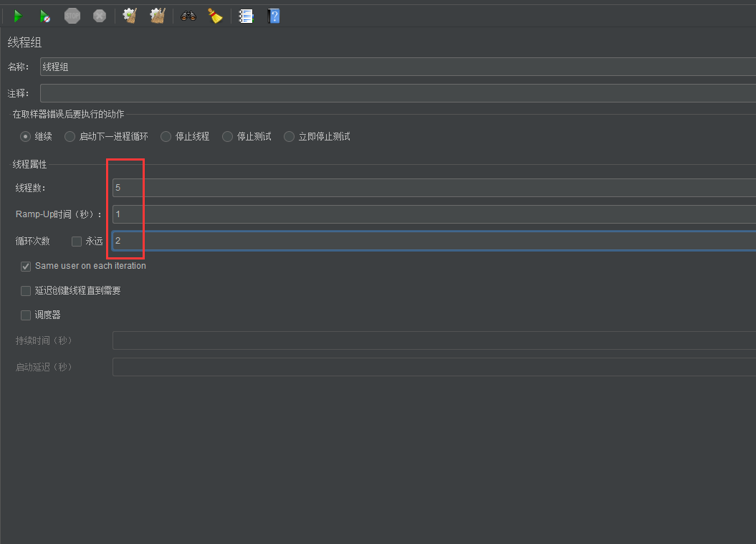The width and height of the screenshot is (756, 544).
Task: Click the Ramp-Up时间 field showing 1
Action: pyautogui.click(x=434, y=214)
